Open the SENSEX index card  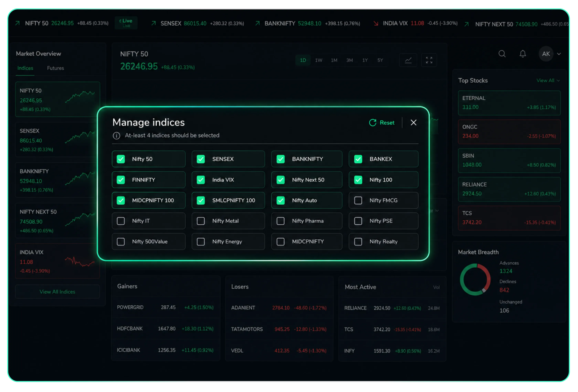click(57, 140)
